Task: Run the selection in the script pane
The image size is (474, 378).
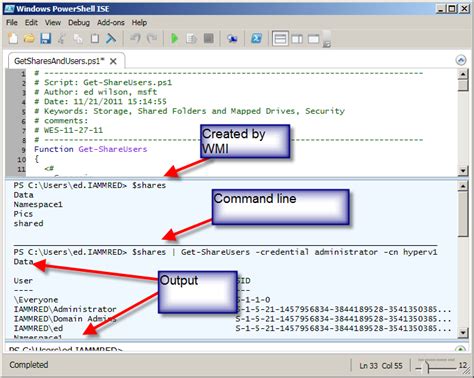Action: pos(191,39)
